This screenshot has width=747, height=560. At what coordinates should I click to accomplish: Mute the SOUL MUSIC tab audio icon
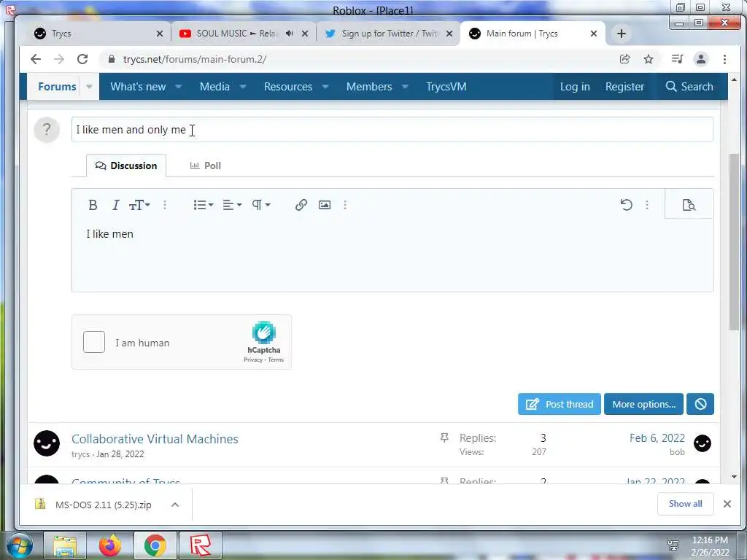pos(289,34)
